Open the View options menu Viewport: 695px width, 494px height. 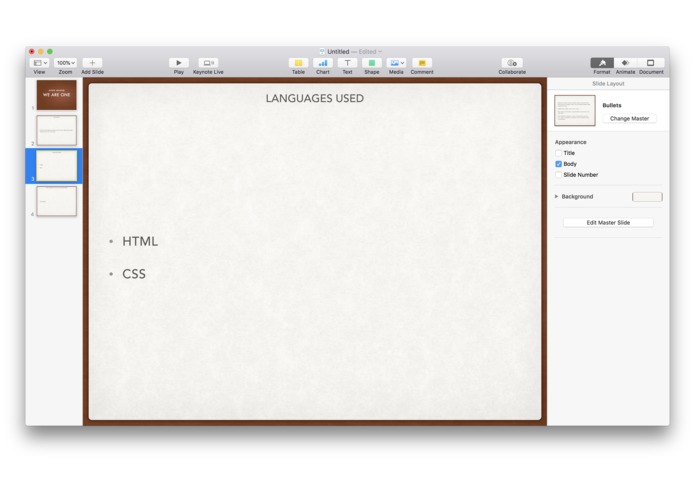(x=40, y=63)
